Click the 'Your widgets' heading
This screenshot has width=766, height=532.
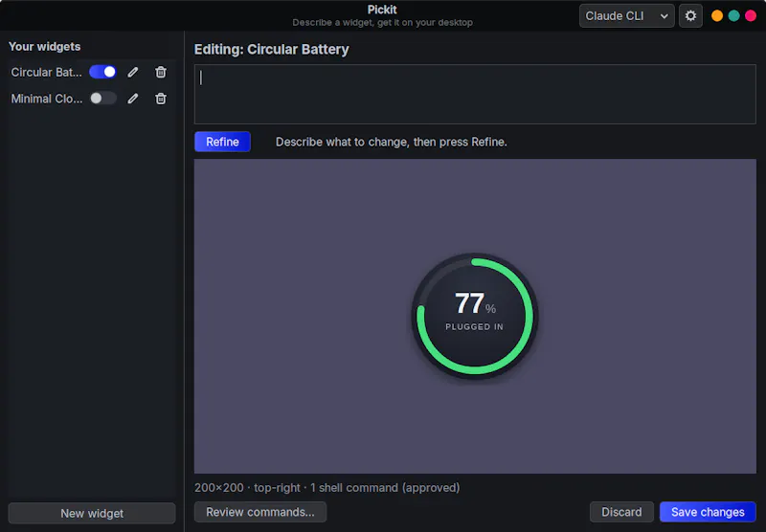(x=44, y=46)
